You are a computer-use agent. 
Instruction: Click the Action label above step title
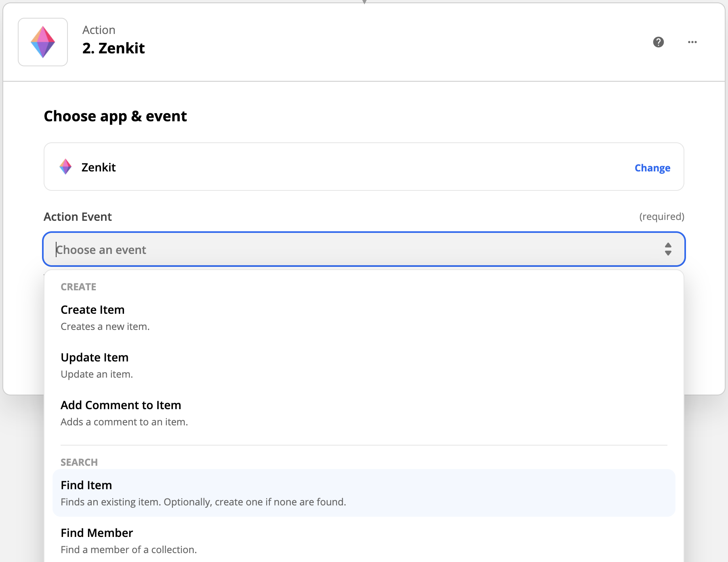(x=99, y=30)
